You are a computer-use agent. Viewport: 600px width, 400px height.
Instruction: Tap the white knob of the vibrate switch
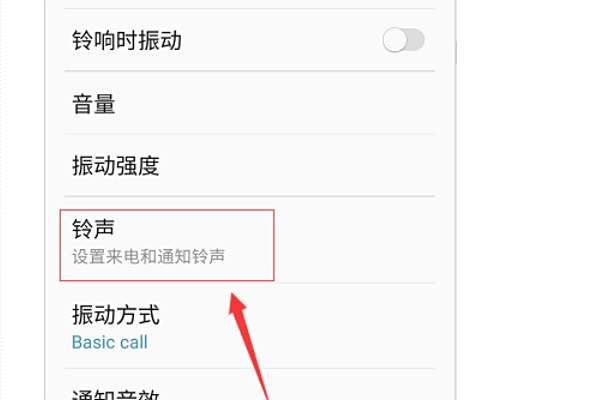click(x=395, y=40)
